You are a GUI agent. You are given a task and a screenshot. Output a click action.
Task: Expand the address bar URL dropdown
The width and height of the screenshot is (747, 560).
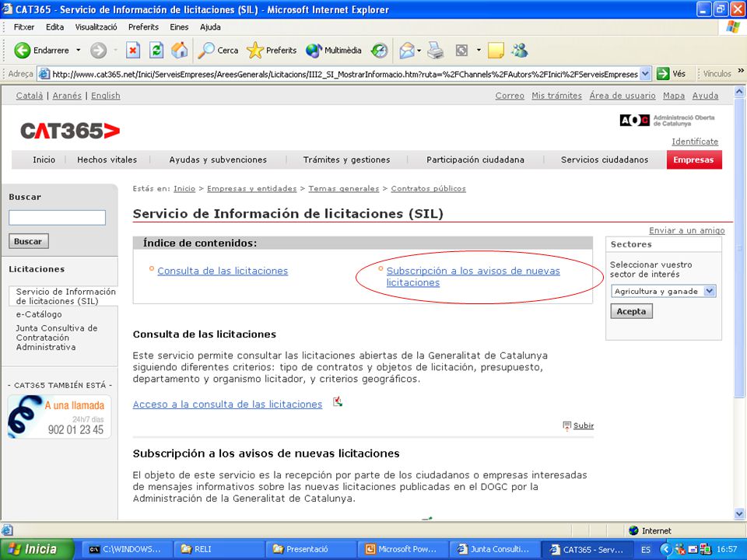pyautogui.click(x=645, y=74)
